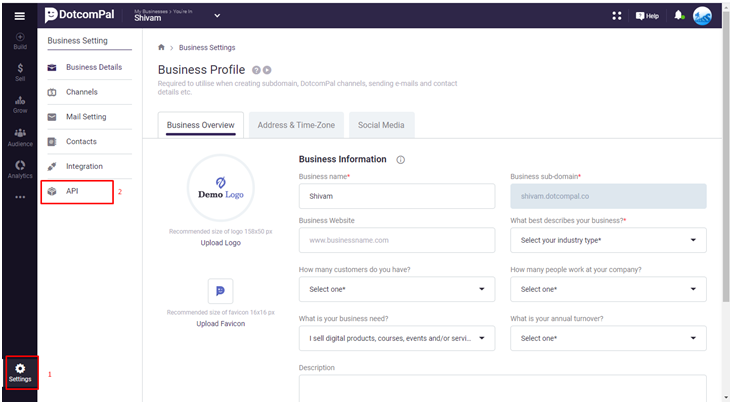The image size is (732, 404).
Task: Click the Business Website input field
Action: (x=397, y=240)
